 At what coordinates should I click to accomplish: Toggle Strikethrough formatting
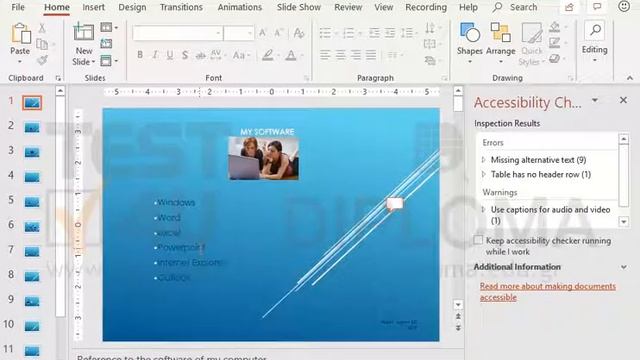point(200,55)
